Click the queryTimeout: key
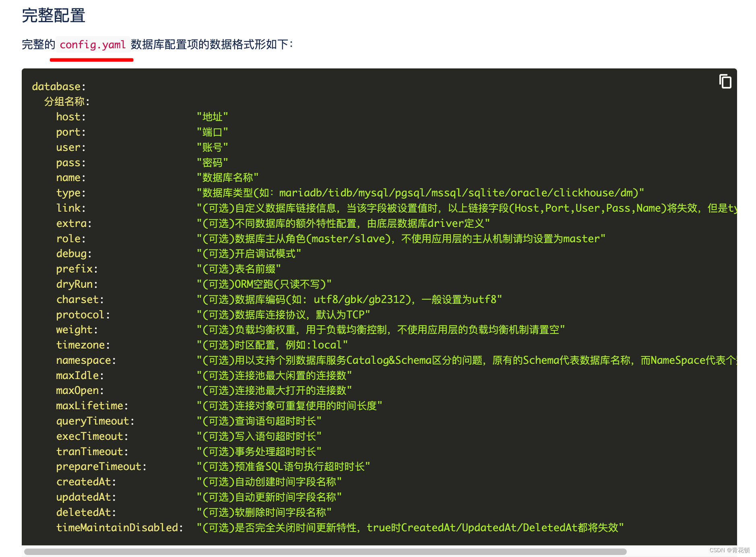The height and width of the screenshot is (557, 756). pos(95,421)
